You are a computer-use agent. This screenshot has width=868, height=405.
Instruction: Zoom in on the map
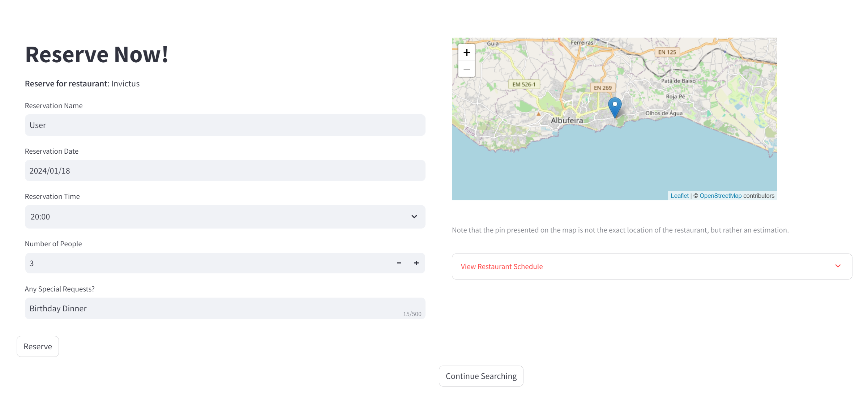coord(466,53)
